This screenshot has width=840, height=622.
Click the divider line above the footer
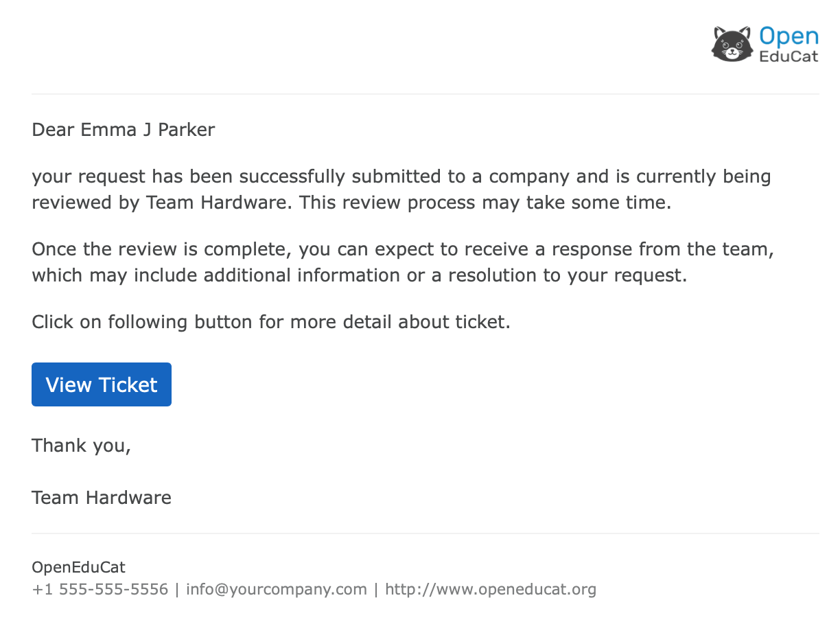pyautogui.click(x=425, y=533)
